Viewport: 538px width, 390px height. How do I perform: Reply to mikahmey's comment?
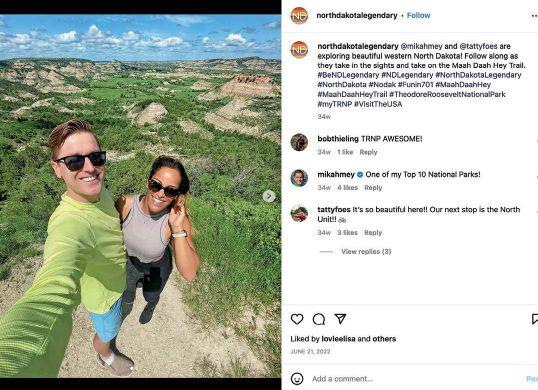tap(373, 188)
